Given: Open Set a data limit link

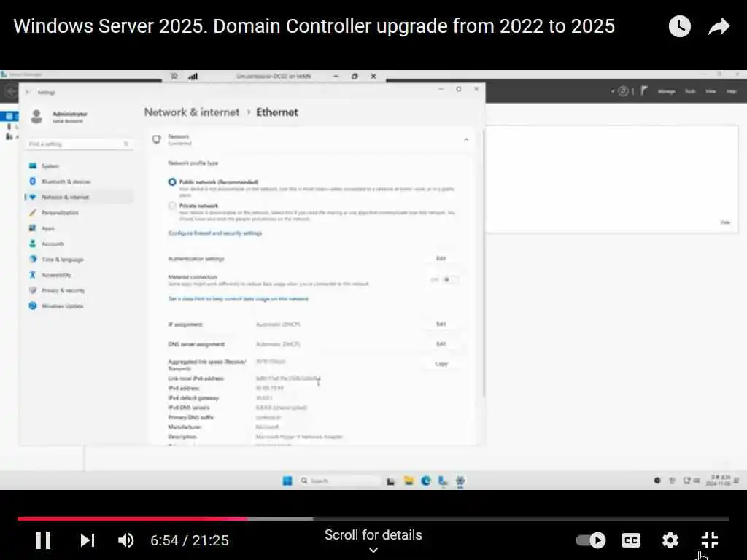Looking at the screenshot, I should (x=239, y=299).
